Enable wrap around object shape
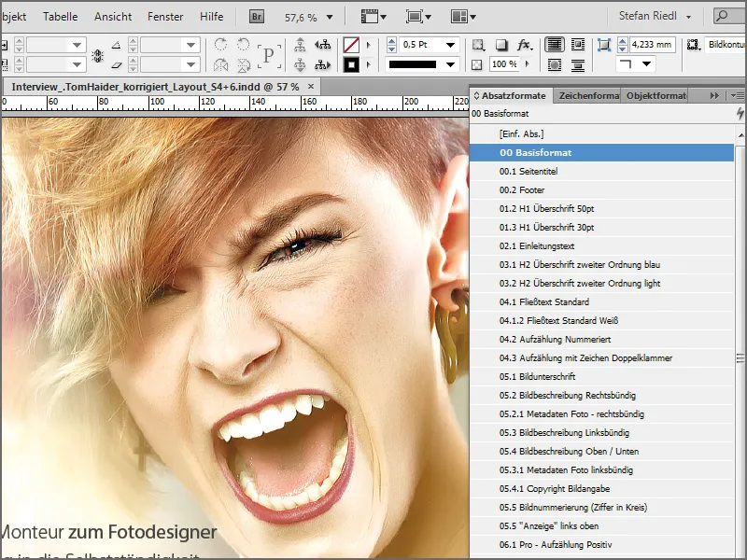The width and height of the screenshot is (747, 560). [554, 64]
